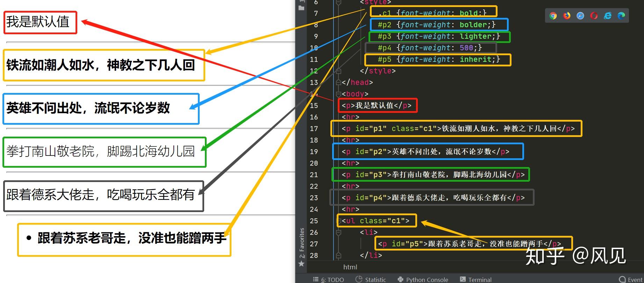Collapse the closing head tag fold marker
The height and width of the screenshot is (283, 644).
click(338, 82)
